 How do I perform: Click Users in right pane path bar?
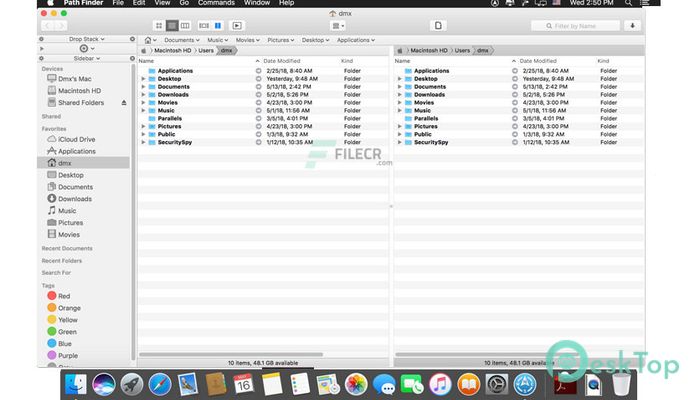(x=462, y=50)
